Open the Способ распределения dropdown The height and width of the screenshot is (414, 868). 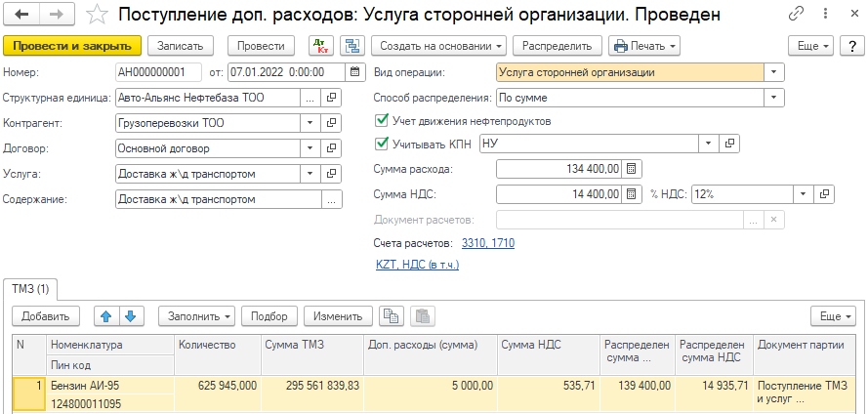click(x=774, y=98)
